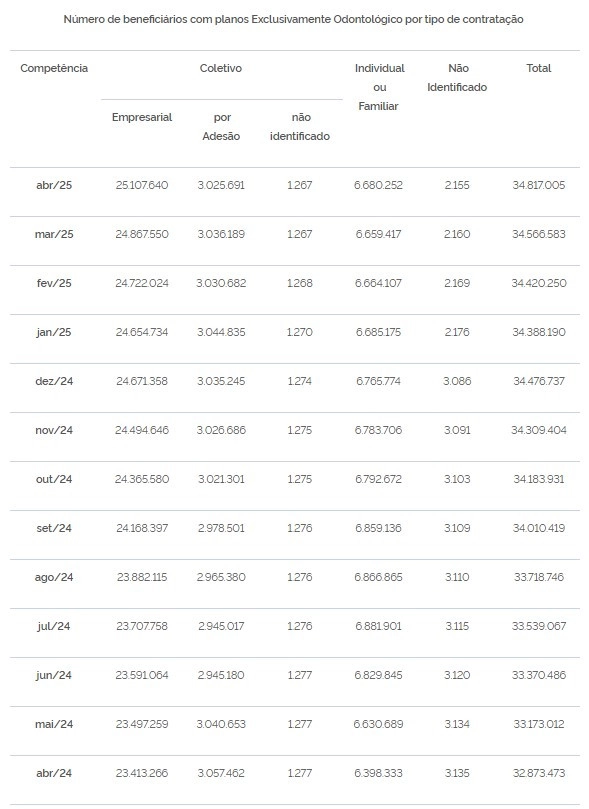Click the Empresarial sub-column header
The width and height of the screenshot is (589, 809).
[x=142, y=117]
